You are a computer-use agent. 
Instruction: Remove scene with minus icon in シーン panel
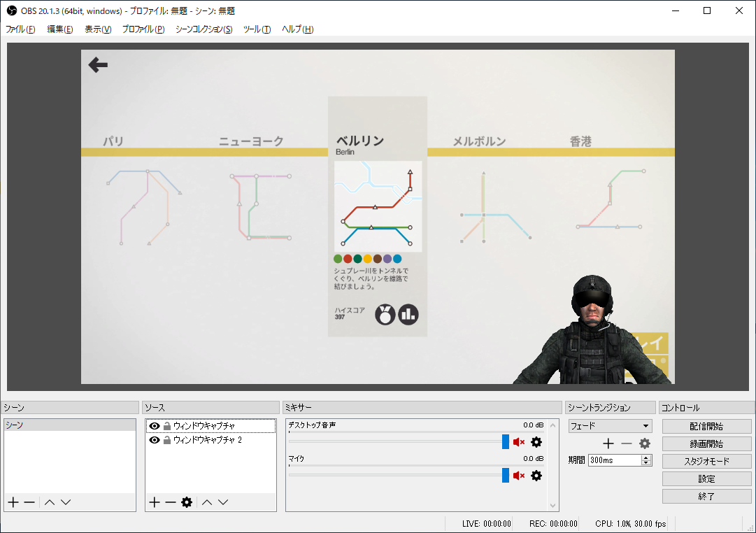click(29, 502)
